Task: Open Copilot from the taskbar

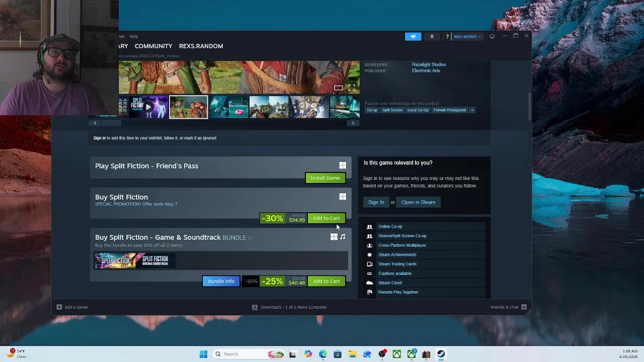Action: pyautogui.click(x=308, y=354)
